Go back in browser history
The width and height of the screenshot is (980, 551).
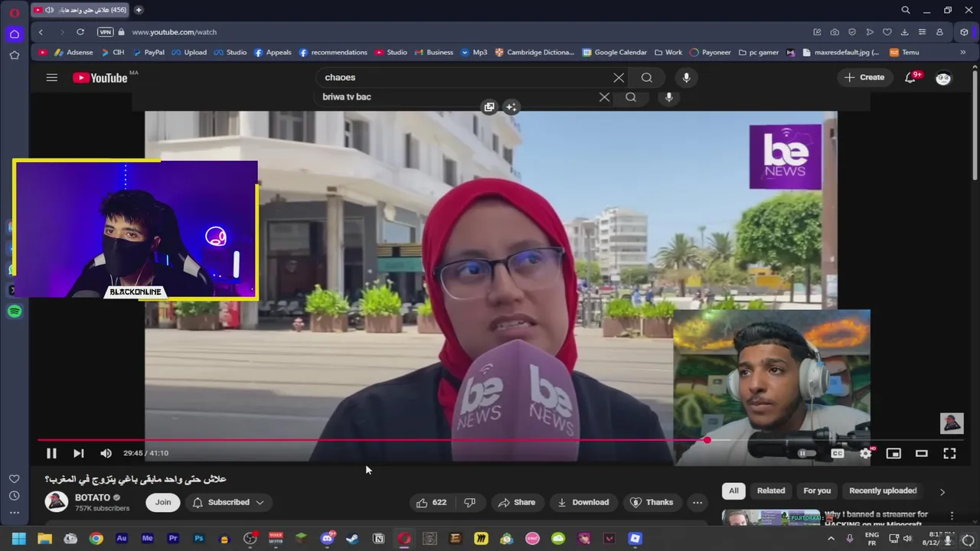(41, 32)
